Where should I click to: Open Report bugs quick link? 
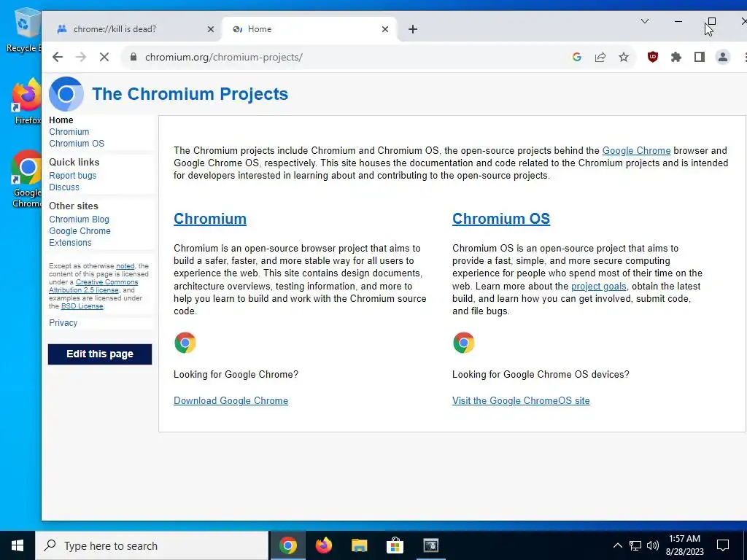(x=72, y=175)
